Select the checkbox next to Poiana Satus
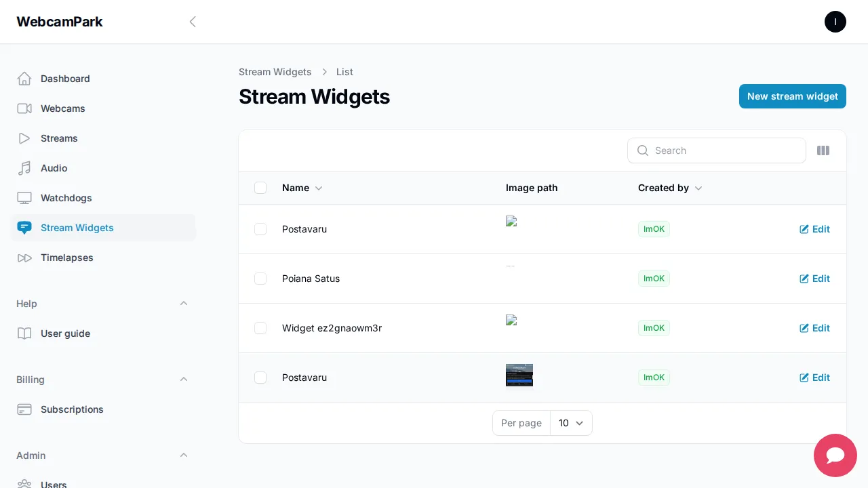This screenshot has width=868, height=488. coord(260,279)
